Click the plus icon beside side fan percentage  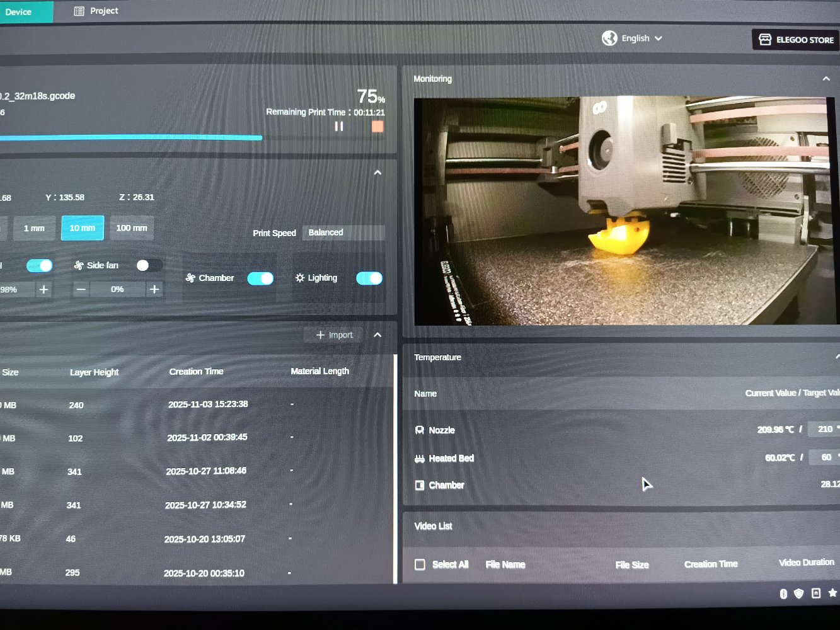(154, 289)
